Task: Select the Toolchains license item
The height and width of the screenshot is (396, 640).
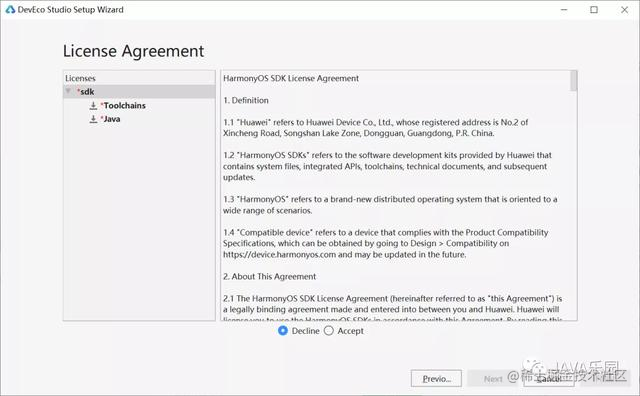Action: click(124, 105)
